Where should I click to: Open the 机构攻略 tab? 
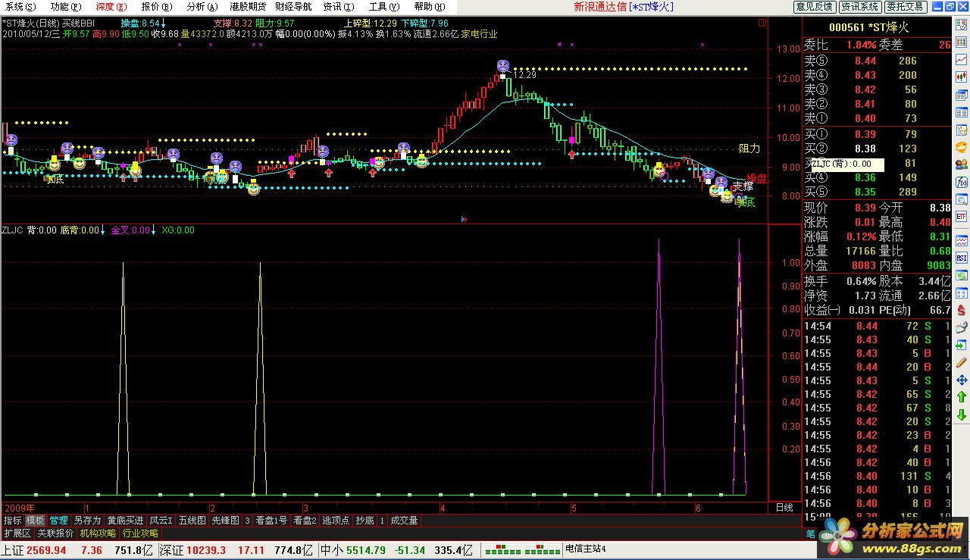pyautogui.click(x=98, y=533)
